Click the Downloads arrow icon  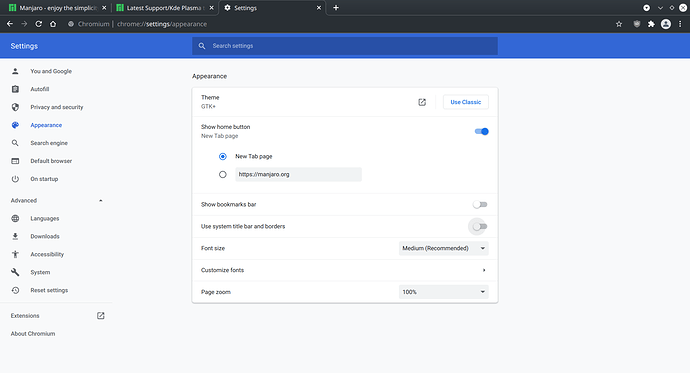point(15,237)
